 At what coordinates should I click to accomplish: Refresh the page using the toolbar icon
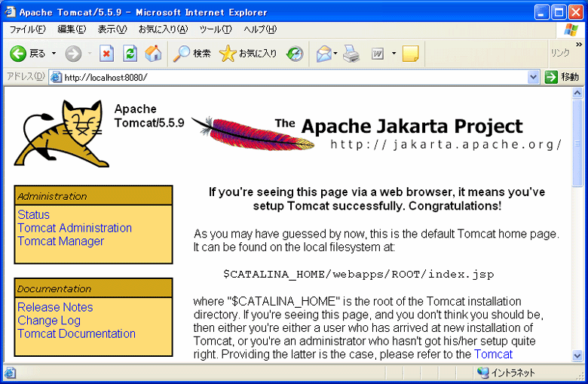(x=130, y=54)
